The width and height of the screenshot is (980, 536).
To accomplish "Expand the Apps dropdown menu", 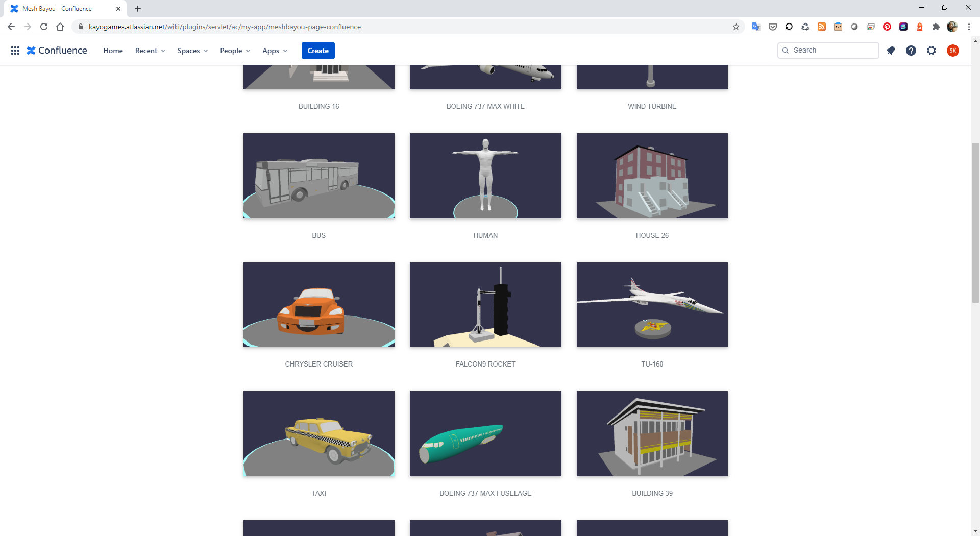I will (x=275, y=51).
